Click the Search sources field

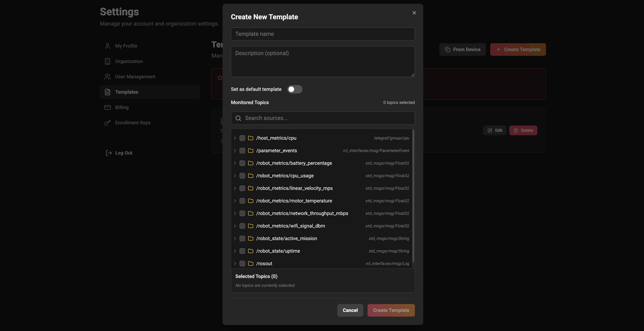tap(322, 118)
